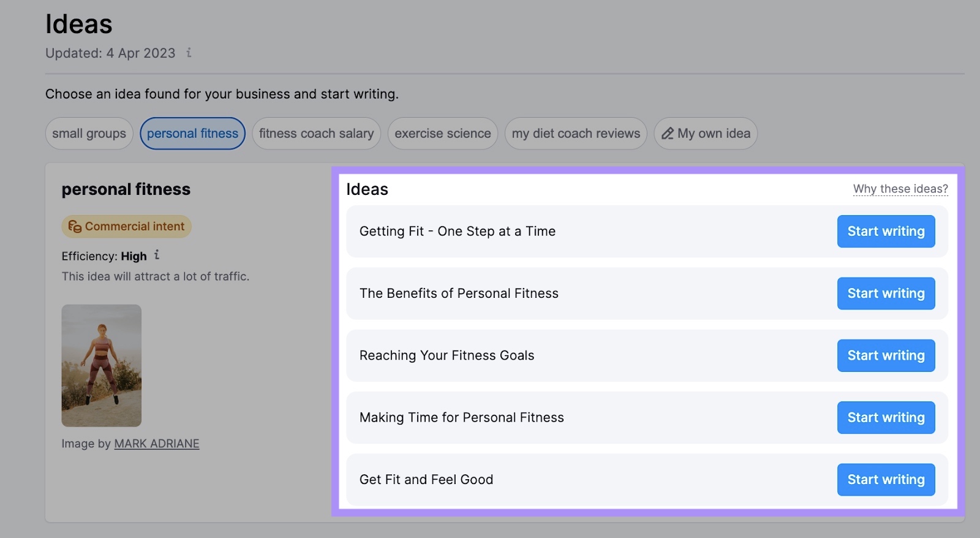The image size is (980, 538).
Task: Start writing 'Making Time for Personal Fitness'
Action: click(886, 417)
